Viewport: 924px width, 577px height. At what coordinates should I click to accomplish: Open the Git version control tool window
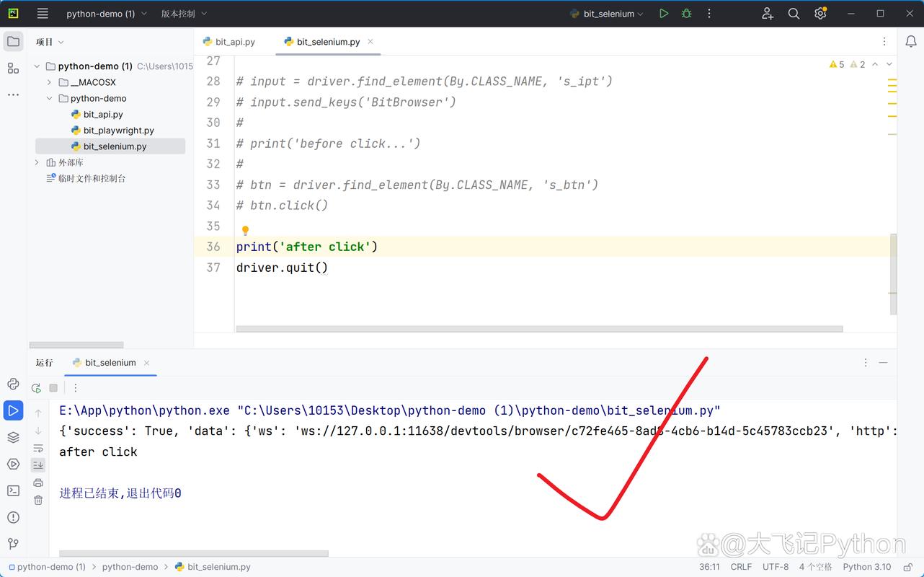click(13, 544)
